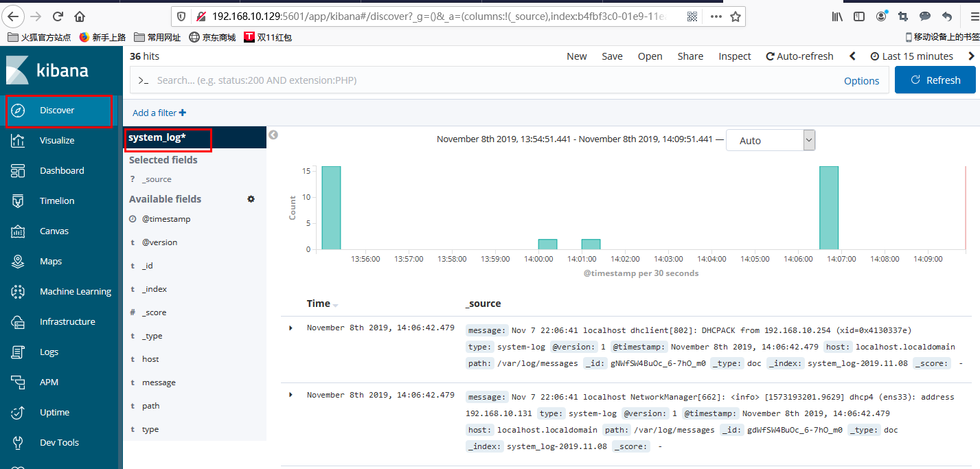Screen dimensions: 980x469
Task: Open the Visualize chart icon
Action: tap(19, 141)
